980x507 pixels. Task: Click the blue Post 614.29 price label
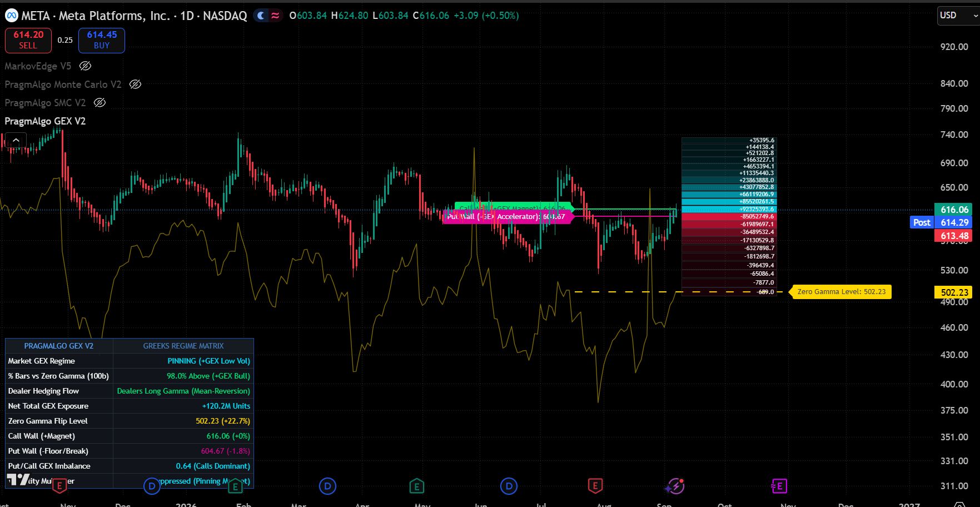(941, 222)
